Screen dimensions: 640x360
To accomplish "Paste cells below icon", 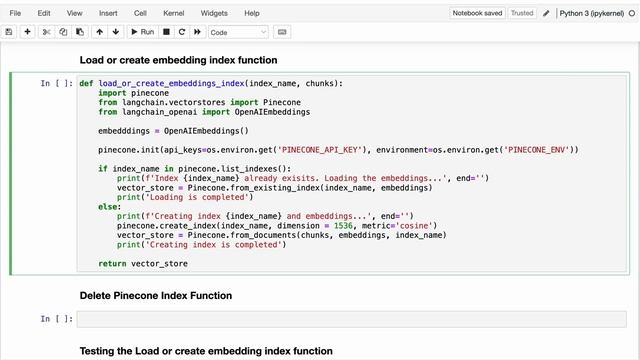I will 80,32.
